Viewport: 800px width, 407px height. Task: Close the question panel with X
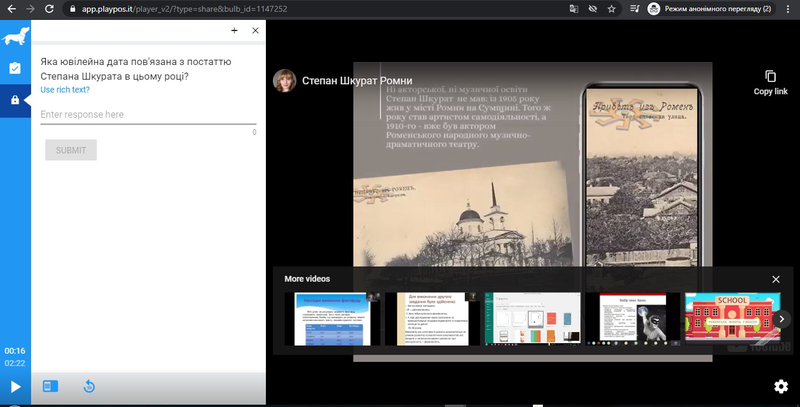(x=255, y=31)
